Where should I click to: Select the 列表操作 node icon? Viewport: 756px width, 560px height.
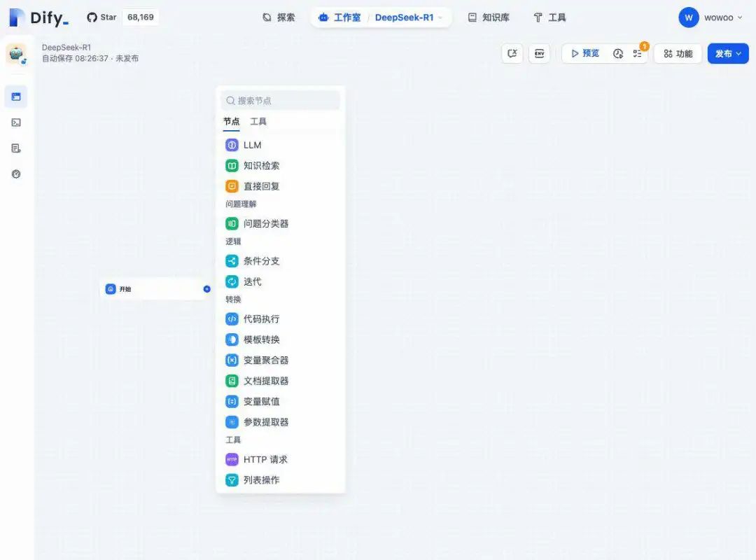pos(232,480)
